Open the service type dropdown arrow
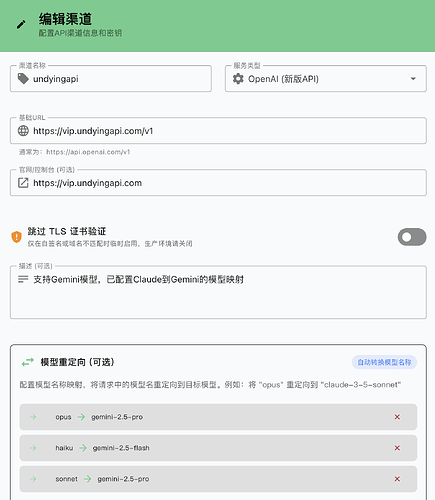The image size is (435, 500). click(413, 79)
